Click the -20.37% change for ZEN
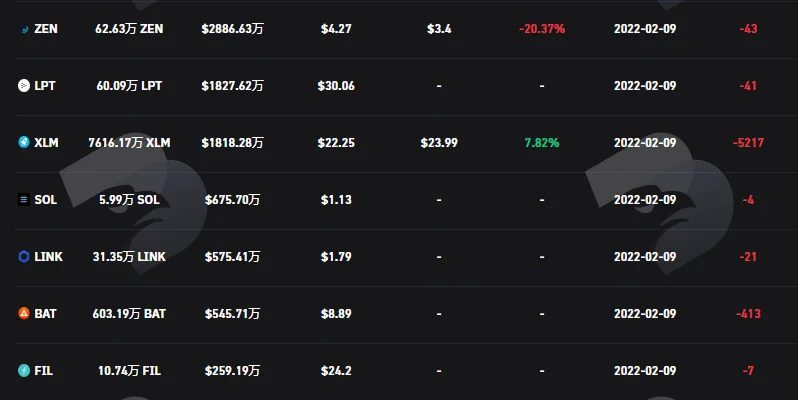798x400 pixels. (542, 29)
